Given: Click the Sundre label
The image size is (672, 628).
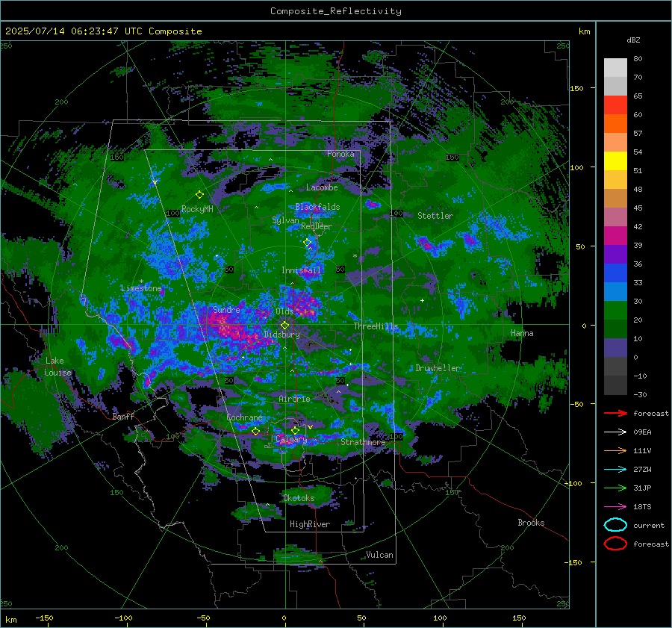Looking at the screenshot, I should click(x=226, y=309).
